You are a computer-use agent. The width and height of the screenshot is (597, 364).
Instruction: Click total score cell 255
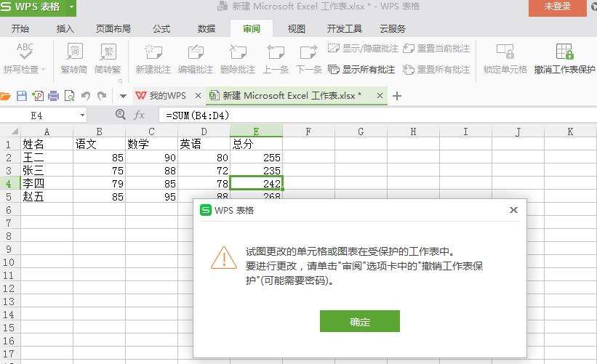coord(256,158)
